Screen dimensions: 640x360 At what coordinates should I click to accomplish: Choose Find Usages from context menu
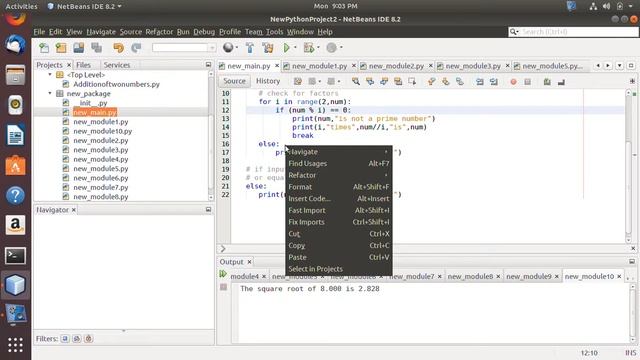click(339, 163)
